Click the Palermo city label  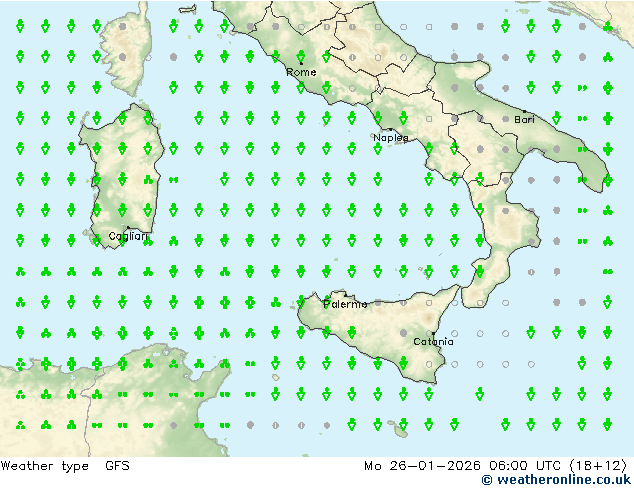click(345, 304)
